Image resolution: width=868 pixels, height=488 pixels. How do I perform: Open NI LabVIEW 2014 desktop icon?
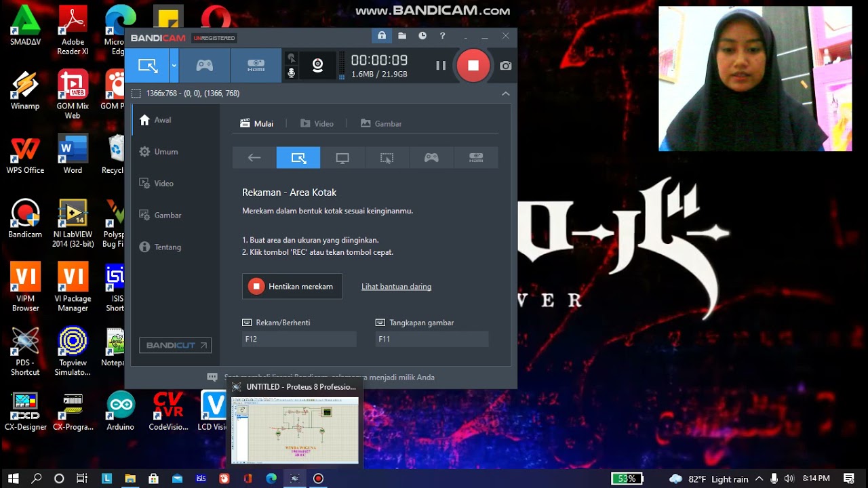73,224
